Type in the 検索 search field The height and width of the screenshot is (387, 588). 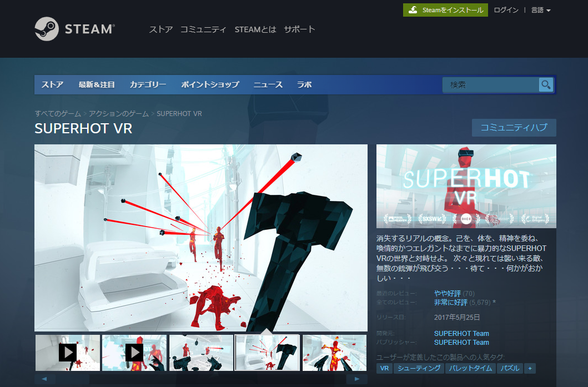490,85
